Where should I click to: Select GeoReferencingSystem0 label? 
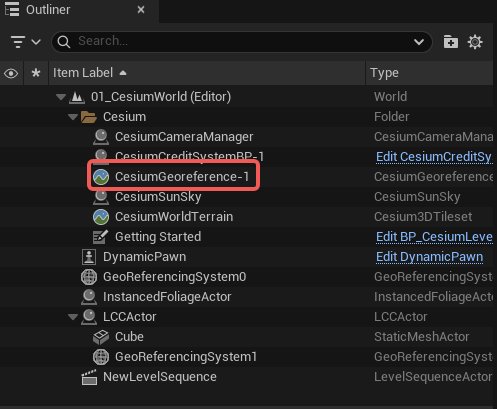(175, 277)
